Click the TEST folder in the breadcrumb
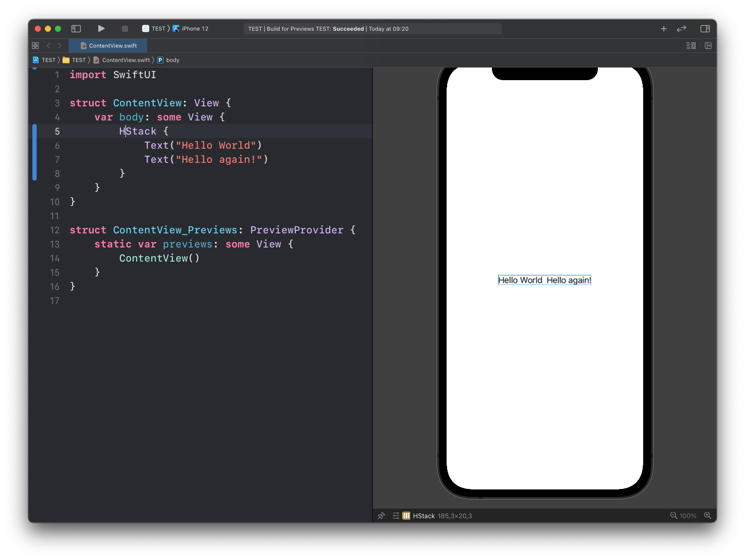The image size is (745, 560). point(75,60)
